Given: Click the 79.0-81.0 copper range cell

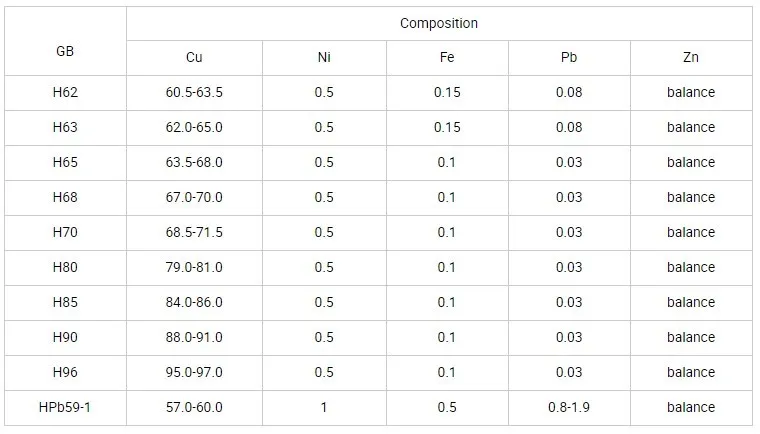Looking at the screenshot, I should click(x=194, y=268).
